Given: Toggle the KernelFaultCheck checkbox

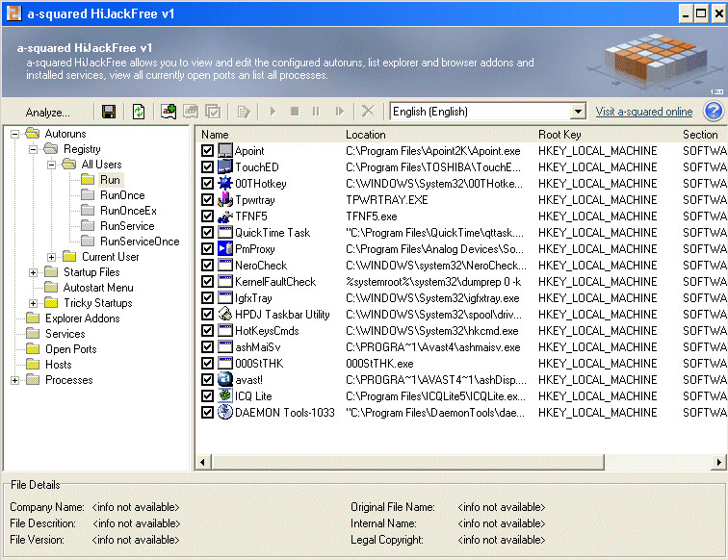Looking at the screenshot, I should 208,281.
